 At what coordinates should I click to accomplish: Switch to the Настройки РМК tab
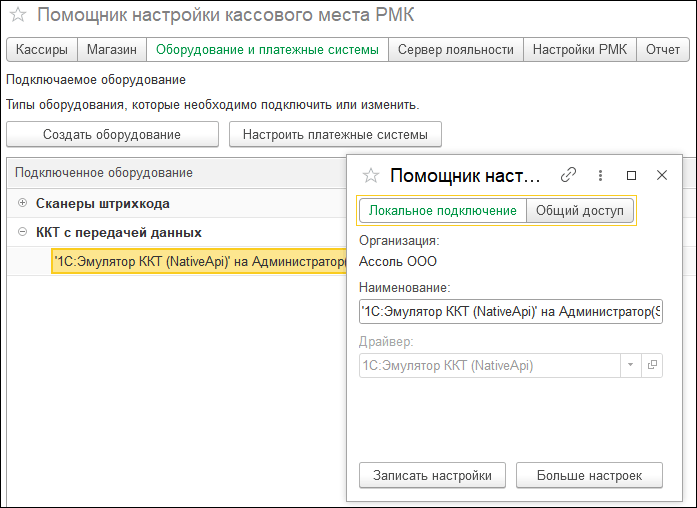click(x=580, y=49)
